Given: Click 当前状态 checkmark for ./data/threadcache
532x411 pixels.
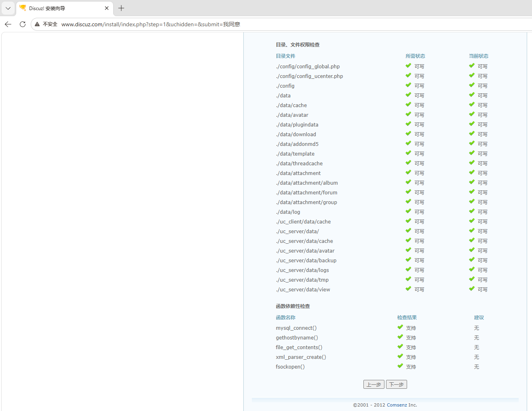Looking at the screenshot, I should (472, 163).
